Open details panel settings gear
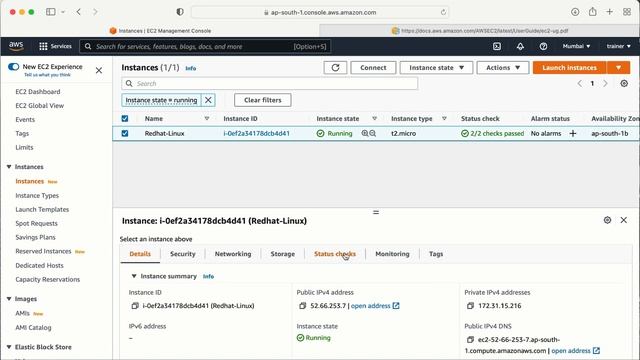Image resolution: width=640 pixels, height=360 pixels. [x=607, y=220]
